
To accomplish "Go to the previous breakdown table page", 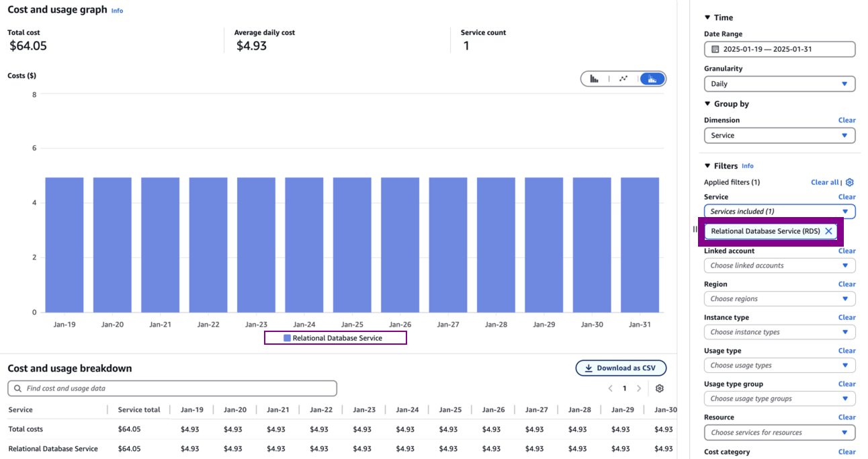I will pos(610,388).
